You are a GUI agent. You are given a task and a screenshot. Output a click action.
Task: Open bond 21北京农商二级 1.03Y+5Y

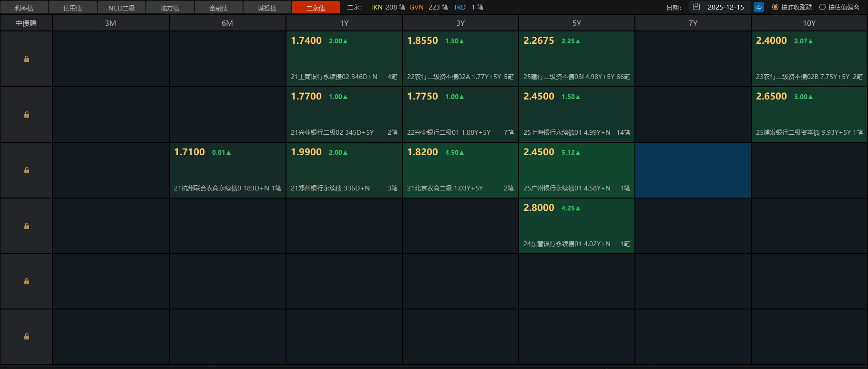tap(445, 188)
